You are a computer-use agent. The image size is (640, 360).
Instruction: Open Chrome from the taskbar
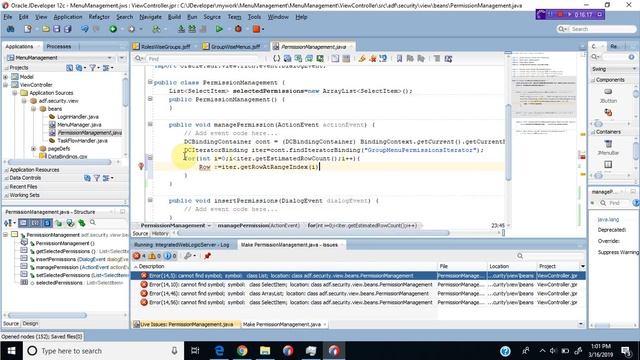tap(242, 351)
